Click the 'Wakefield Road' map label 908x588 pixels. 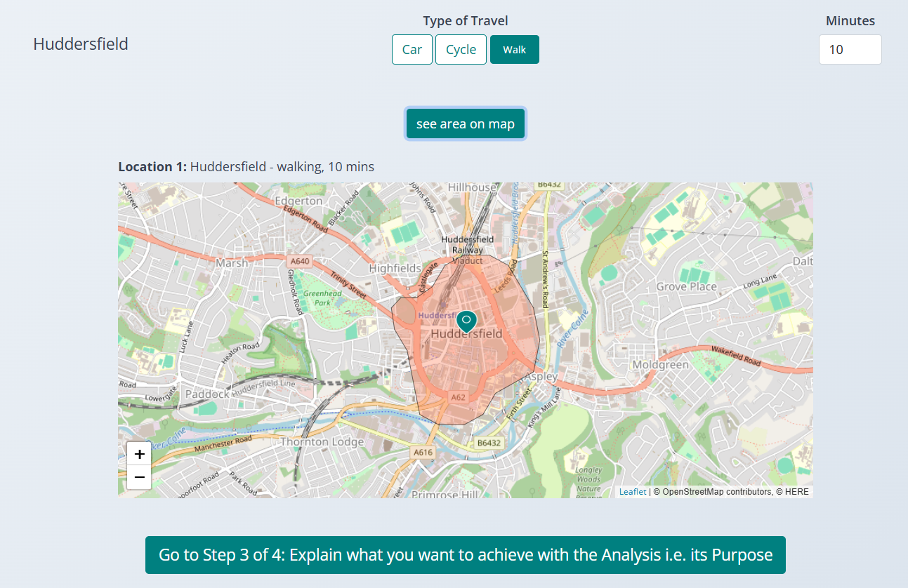(736, 355)
